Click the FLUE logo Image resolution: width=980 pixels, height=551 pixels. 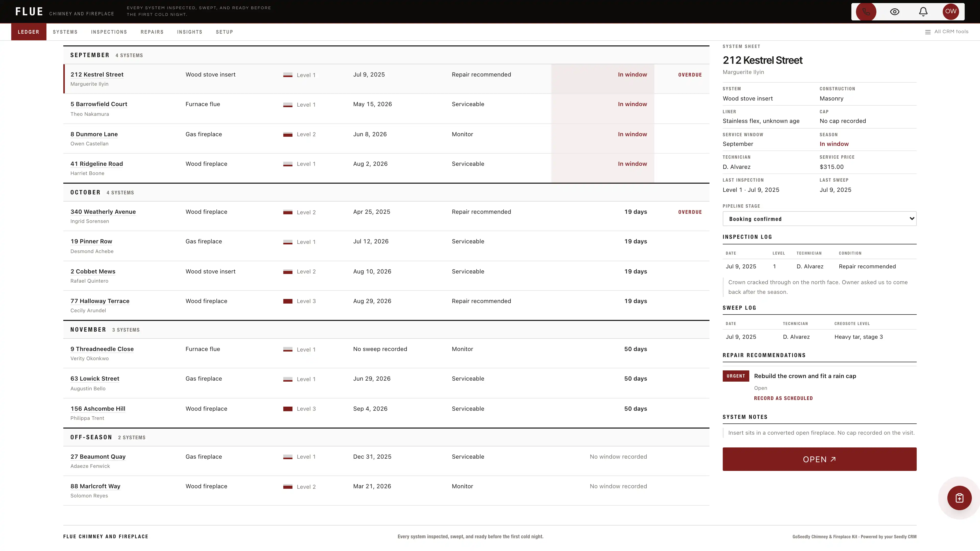29,11
